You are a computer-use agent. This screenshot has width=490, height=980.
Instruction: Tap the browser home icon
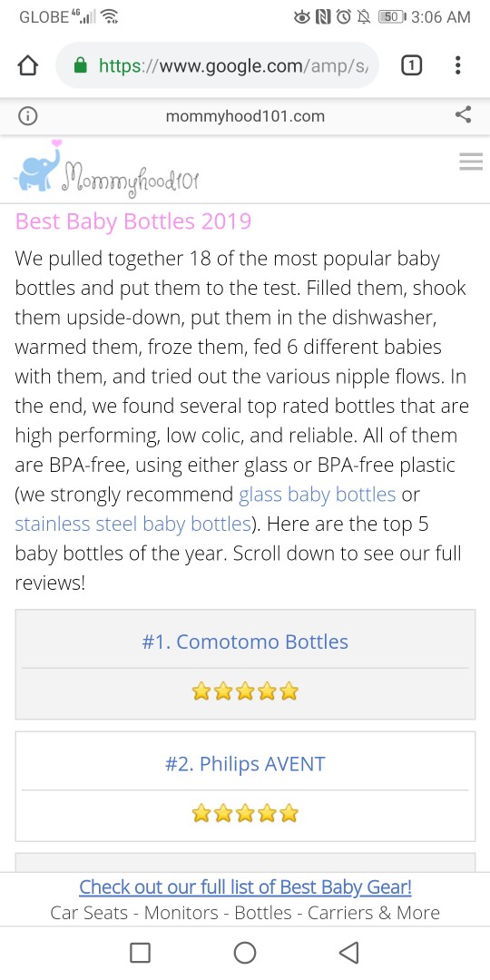[28, 65]
